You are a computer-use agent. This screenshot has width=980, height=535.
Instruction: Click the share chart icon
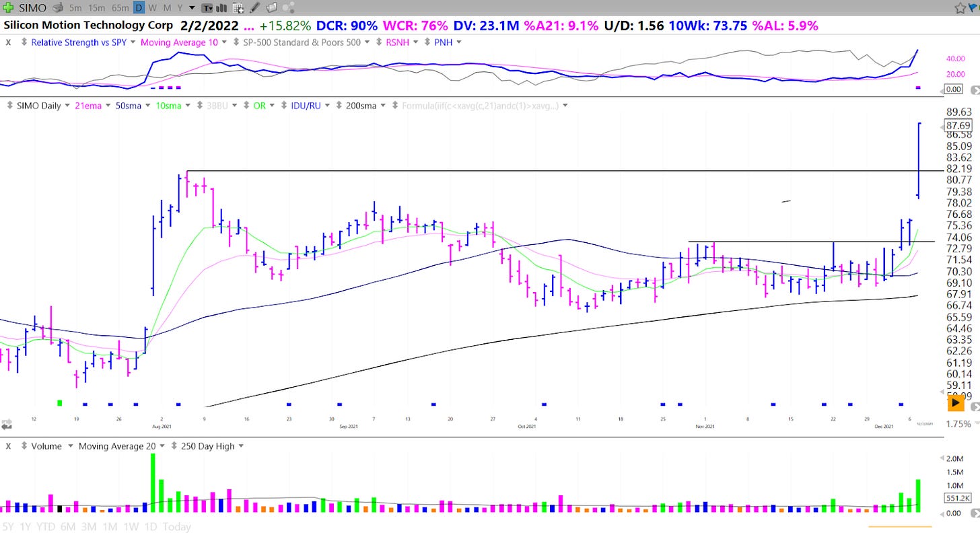288,7
